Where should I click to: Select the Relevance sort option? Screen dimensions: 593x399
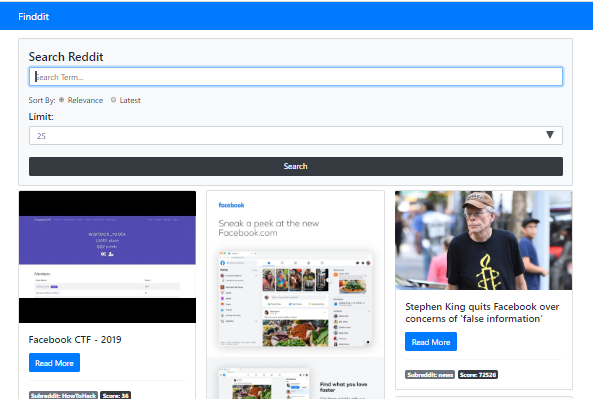(61, 100)
